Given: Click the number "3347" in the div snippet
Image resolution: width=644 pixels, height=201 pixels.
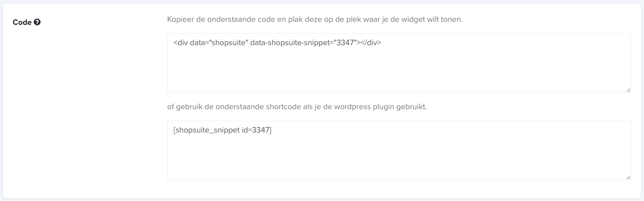Looking at the screenshot, I should point(346,43).
